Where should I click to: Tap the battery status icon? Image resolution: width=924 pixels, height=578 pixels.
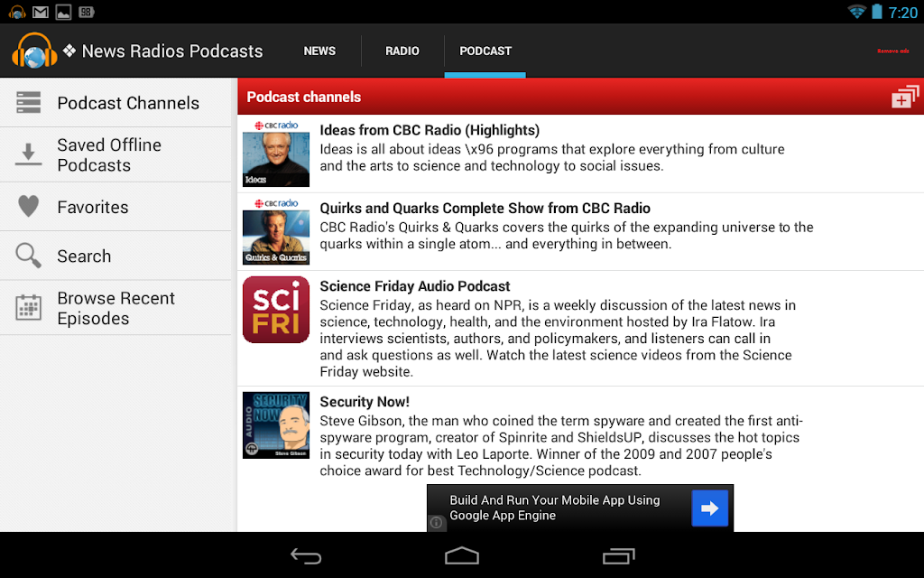877,12
